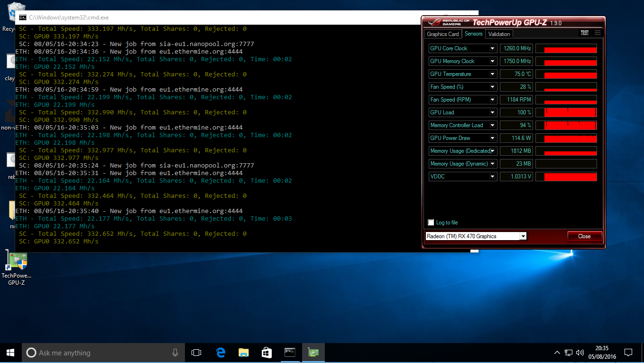Click the 23 MB dynamic memory value

(x=516, y=164)
